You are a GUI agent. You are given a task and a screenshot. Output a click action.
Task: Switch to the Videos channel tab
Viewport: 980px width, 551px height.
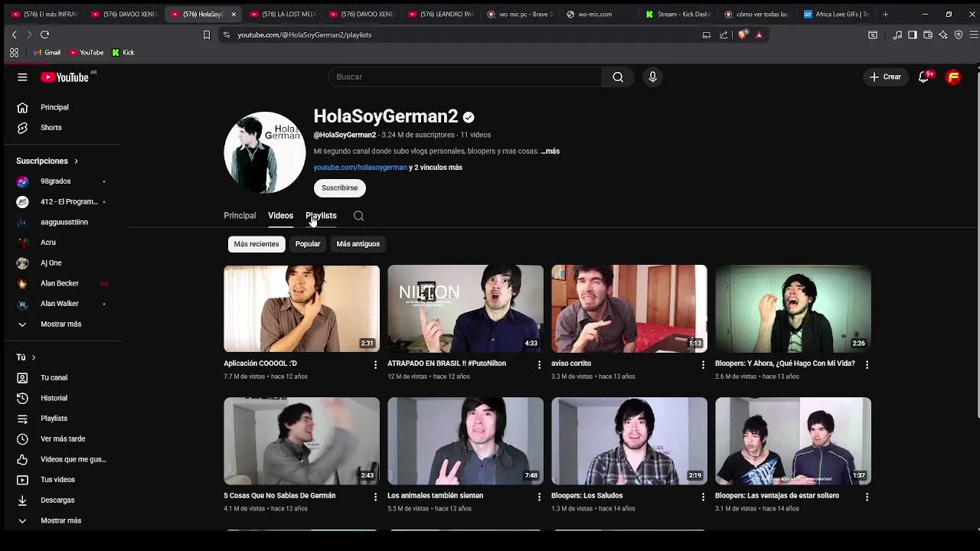coord(280,216)
